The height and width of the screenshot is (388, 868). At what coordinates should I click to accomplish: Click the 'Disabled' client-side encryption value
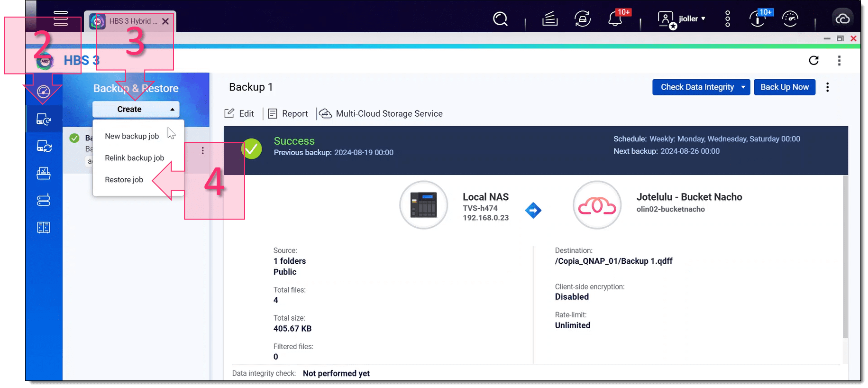[x=572, y=297]
